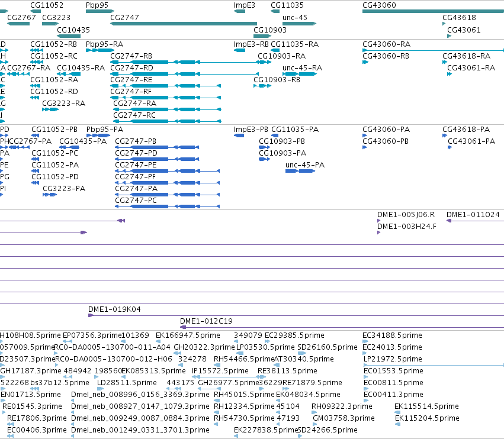Click EST label RH09322.3prime
This screenshot has height=439, width=504.
pos(342,406)
